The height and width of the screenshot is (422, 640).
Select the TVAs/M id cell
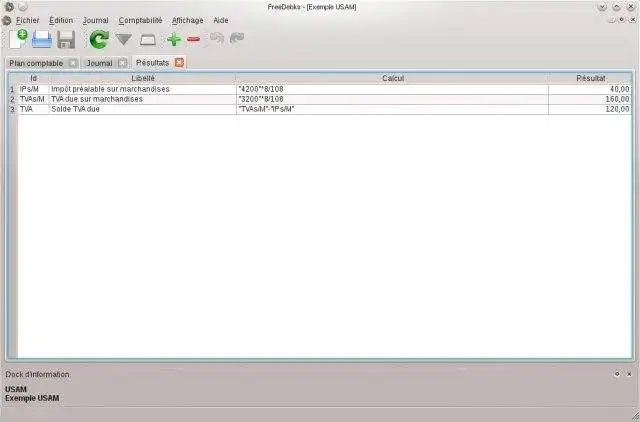(x=33, y=99)
